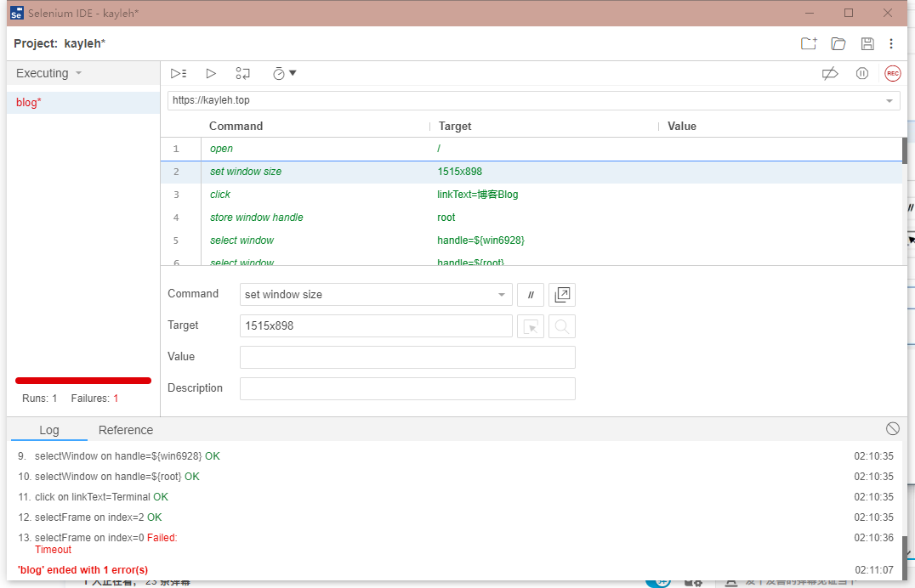Create a new project

[x=809, y=43]
